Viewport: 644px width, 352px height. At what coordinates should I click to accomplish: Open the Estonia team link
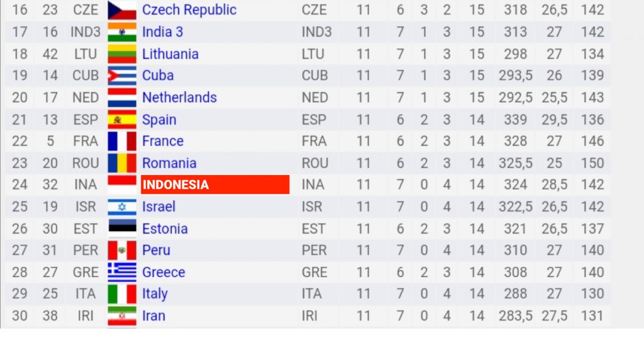click(165, 229)
